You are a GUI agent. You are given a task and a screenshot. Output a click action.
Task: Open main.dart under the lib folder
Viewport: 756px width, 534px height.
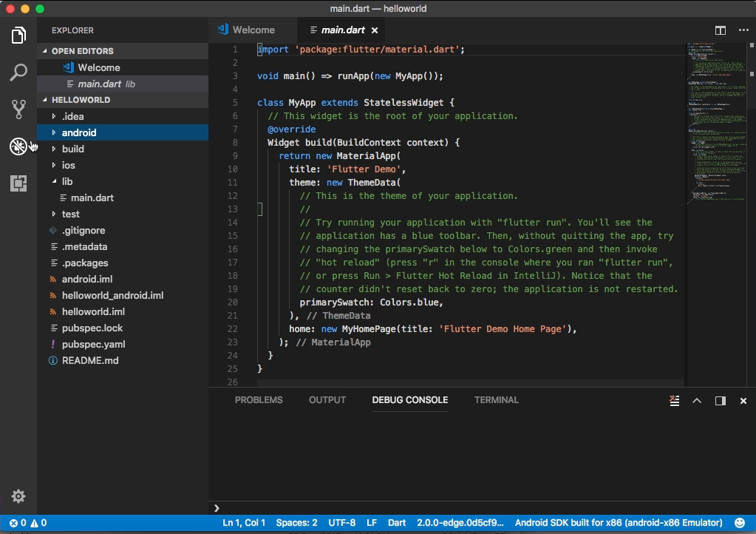tap(123, 197)
